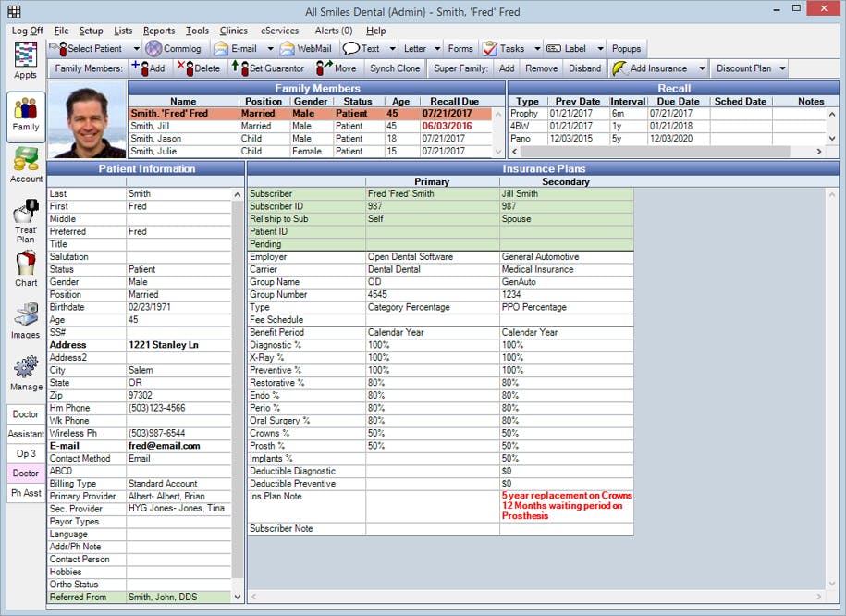Open the Appts module icon
The image size is (846, 616).
25,61
